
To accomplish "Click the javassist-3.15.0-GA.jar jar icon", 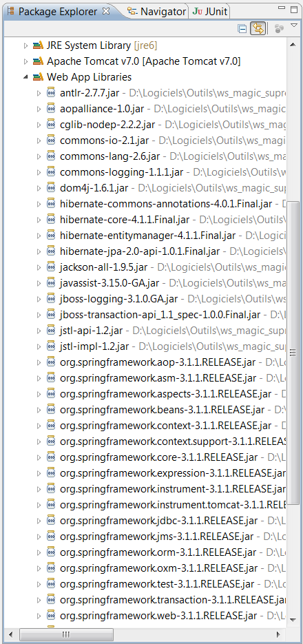I will [51, 283].
